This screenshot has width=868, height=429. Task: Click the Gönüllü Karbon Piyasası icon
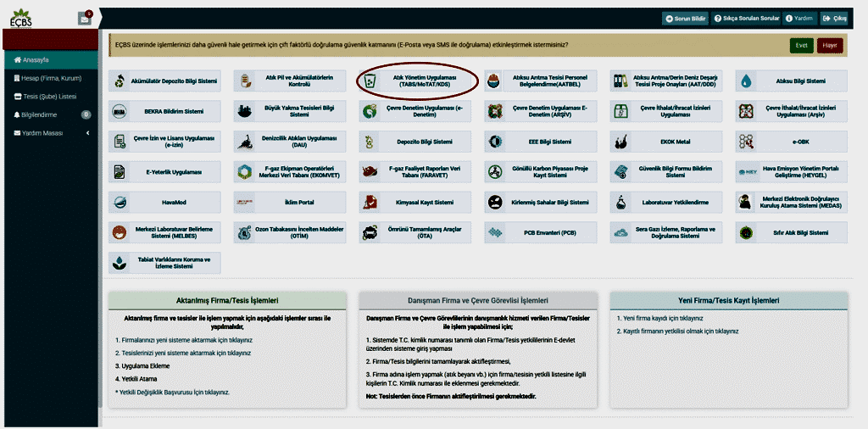pos(495,172)
